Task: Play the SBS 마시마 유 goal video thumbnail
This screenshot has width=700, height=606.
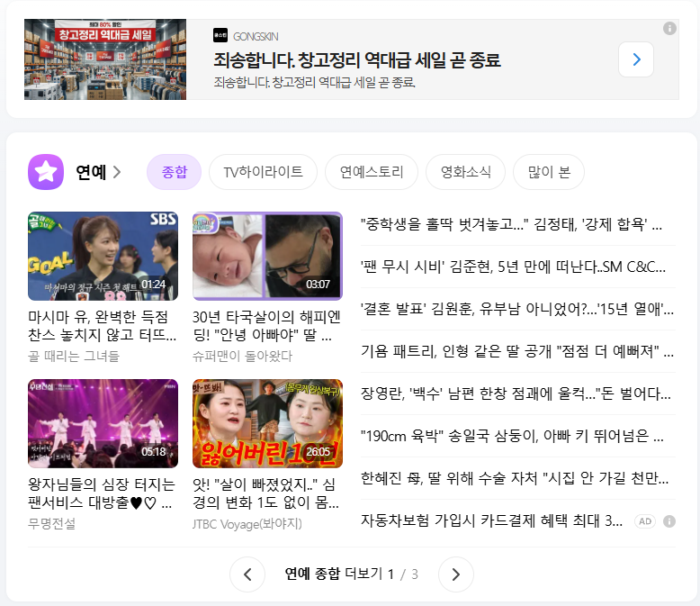Action: [x=103, y=256]
